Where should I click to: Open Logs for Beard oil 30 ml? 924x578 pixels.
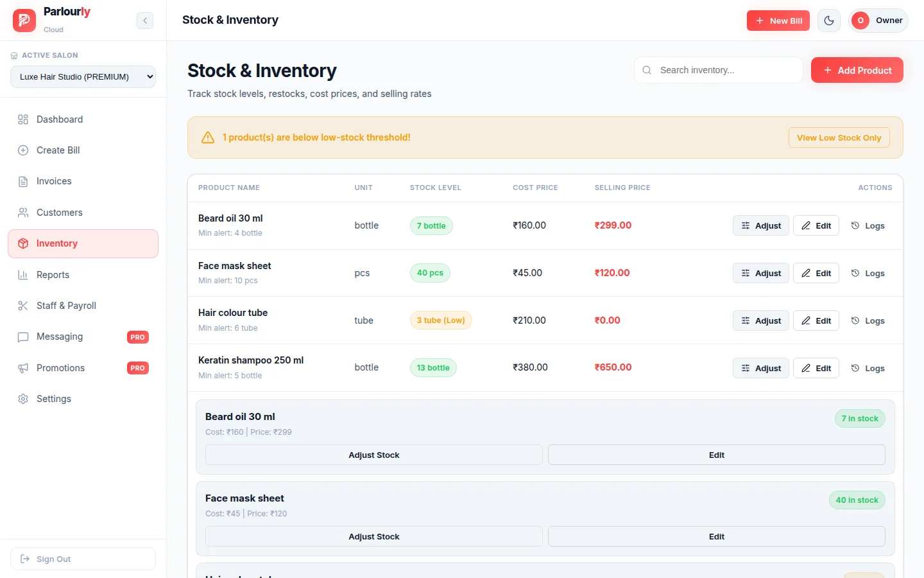[868, 225]
